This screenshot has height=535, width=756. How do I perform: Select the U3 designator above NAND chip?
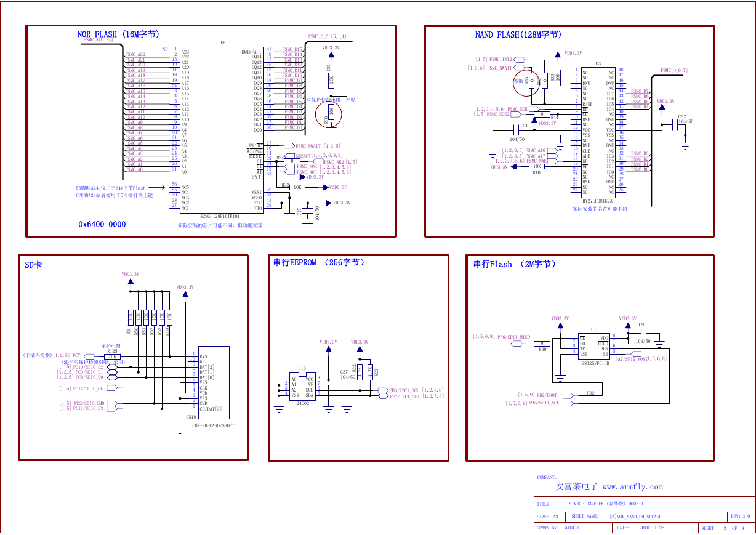point(598,63)
